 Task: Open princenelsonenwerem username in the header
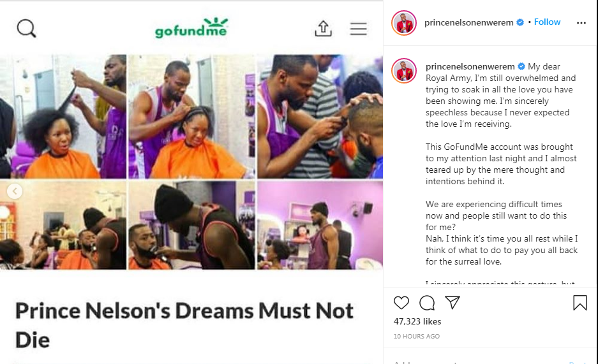(x=468, y=22)
